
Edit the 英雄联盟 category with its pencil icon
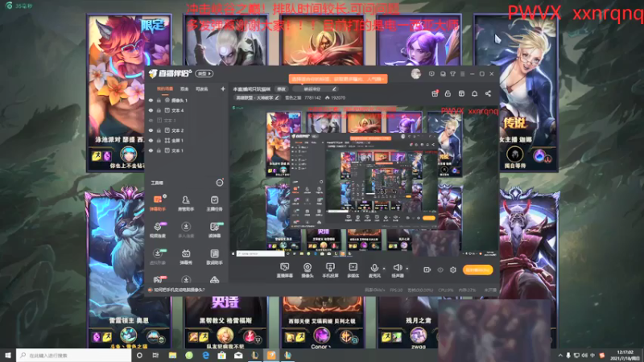(x=277, y=97)
